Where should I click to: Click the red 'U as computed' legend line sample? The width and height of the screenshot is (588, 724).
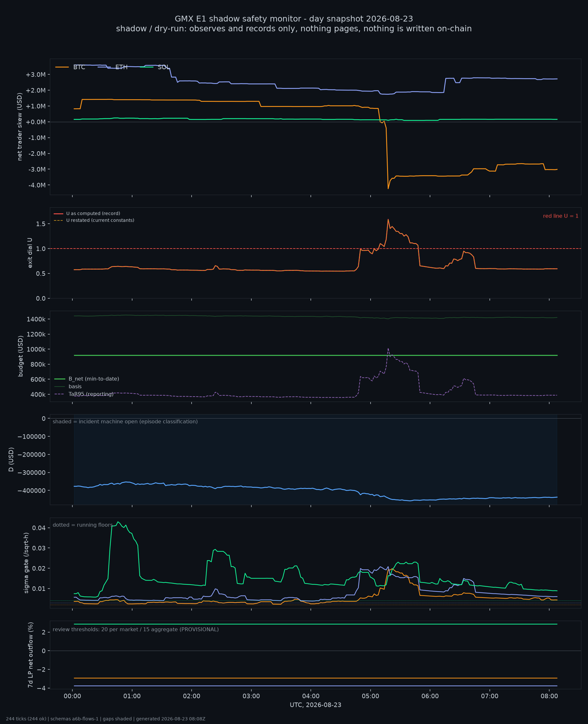point(58,213)
